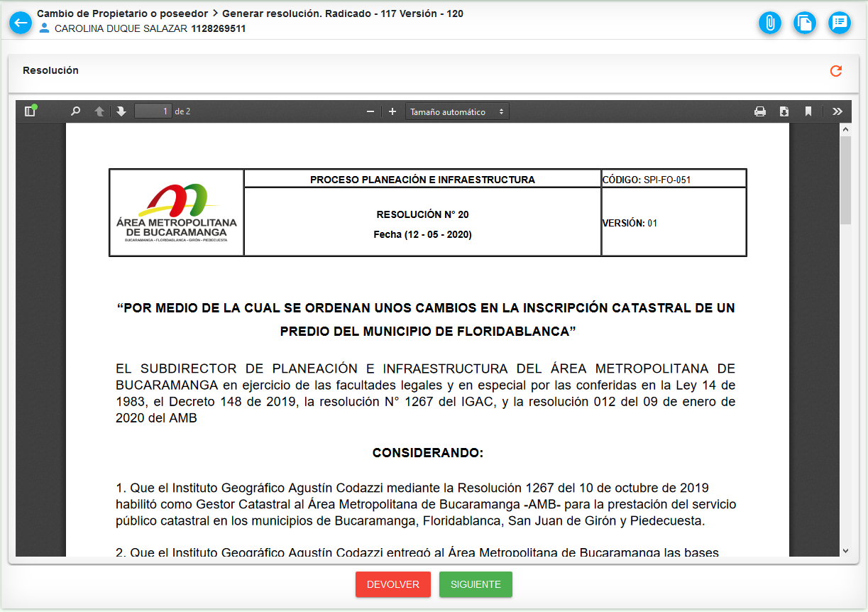
Task: Open the attachments paperclip icon
Action: click(x=769, y=23)
